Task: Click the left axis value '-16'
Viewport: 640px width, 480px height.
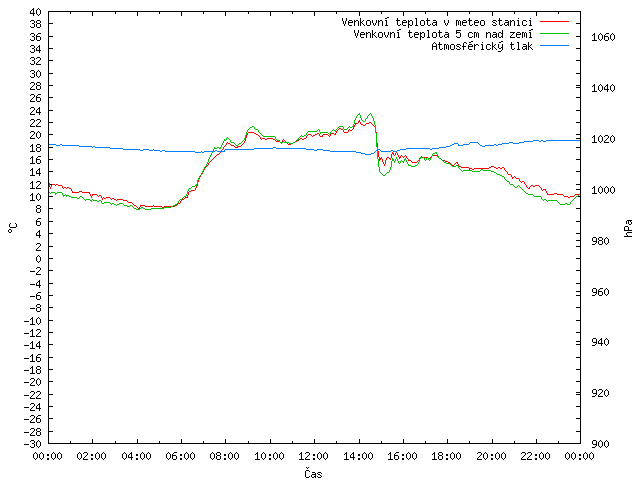Action: 33,358
